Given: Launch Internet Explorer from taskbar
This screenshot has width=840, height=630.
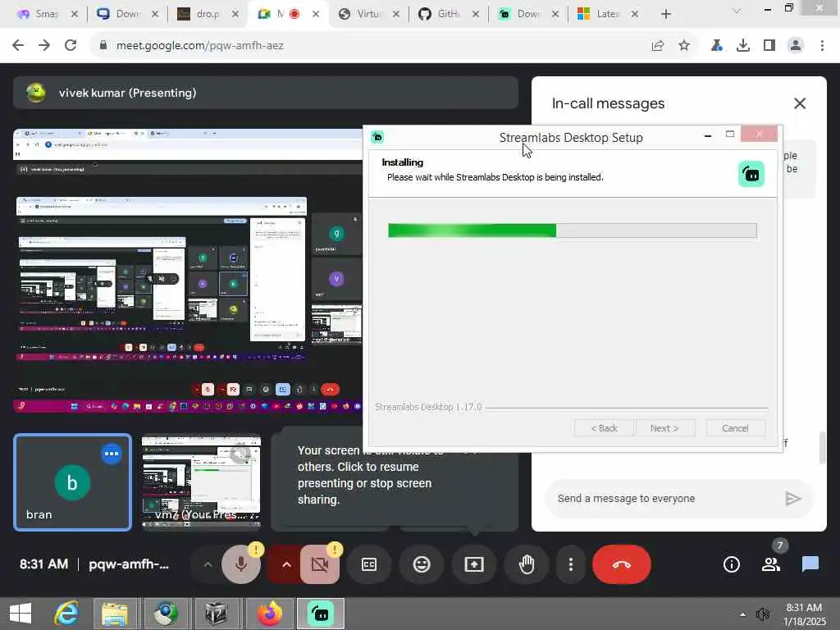Looking at the screenshot, I should click(66, 614).
